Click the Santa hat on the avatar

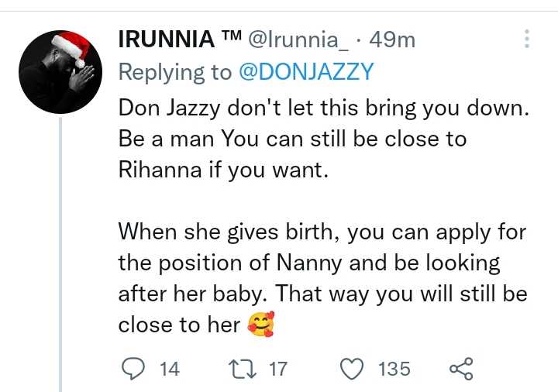pos(71,48)
